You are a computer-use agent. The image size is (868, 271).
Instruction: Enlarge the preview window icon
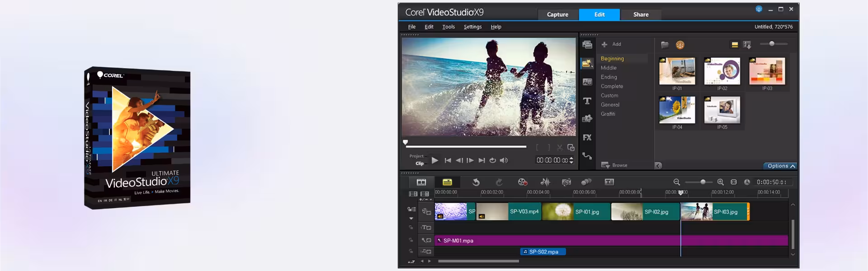(571, 148)
